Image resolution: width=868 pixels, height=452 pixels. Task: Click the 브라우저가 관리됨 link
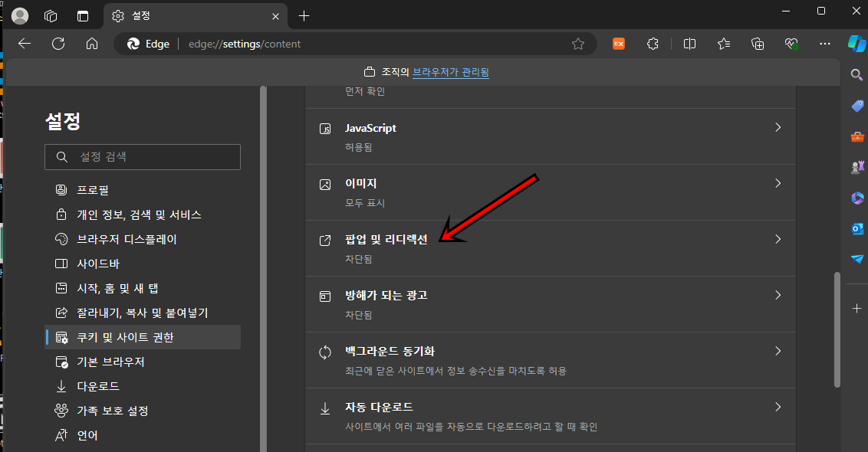point(451,72)
